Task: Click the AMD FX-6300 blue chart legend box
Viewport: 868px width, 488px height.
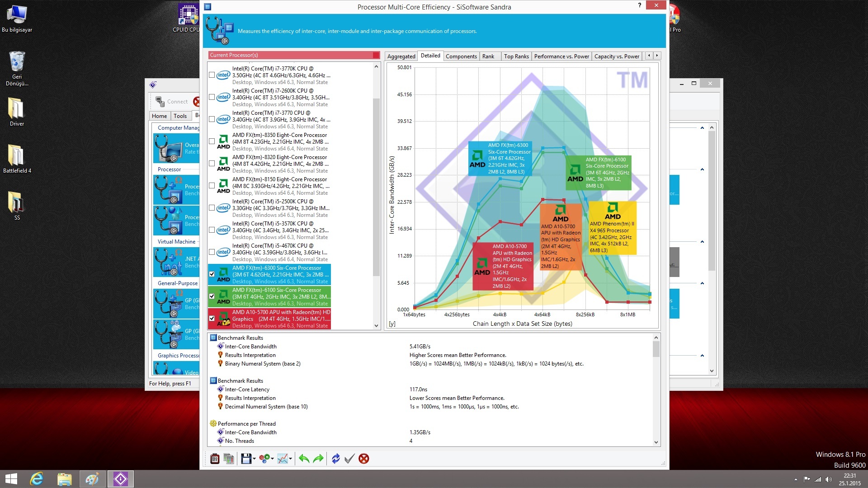Action: (x=500, y=159)
